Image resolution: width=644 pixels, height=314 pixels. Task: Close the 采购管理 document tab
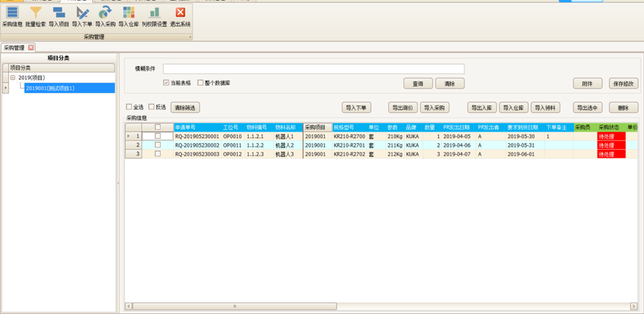31,48
